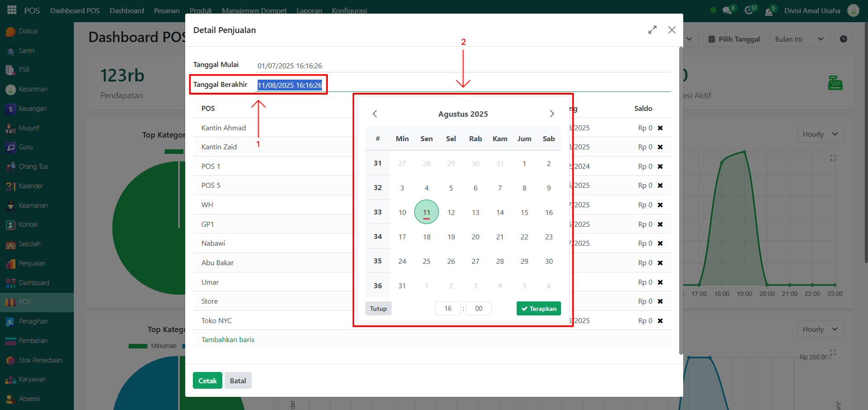The width and height of the screenshot is (868, 410).
Task: Go to previous month in calendar
Action: click(x=375, y=114)
